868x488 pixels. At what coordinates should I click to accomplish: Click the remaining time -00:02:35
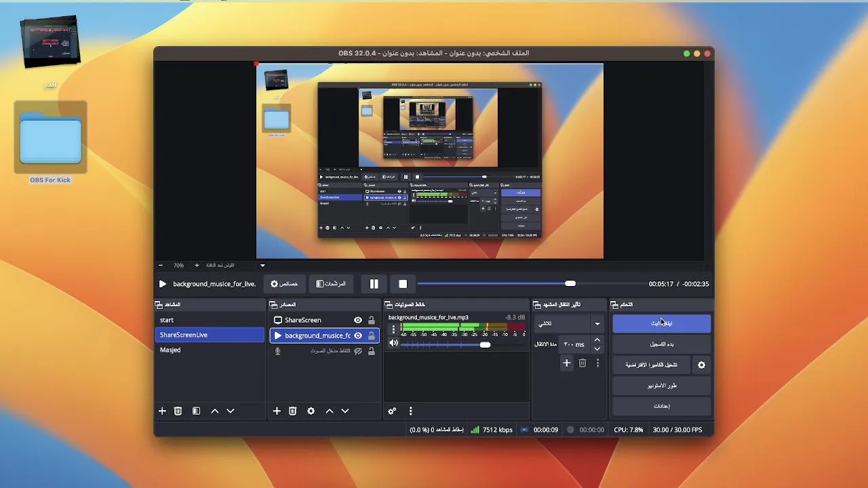pos(695,284)
